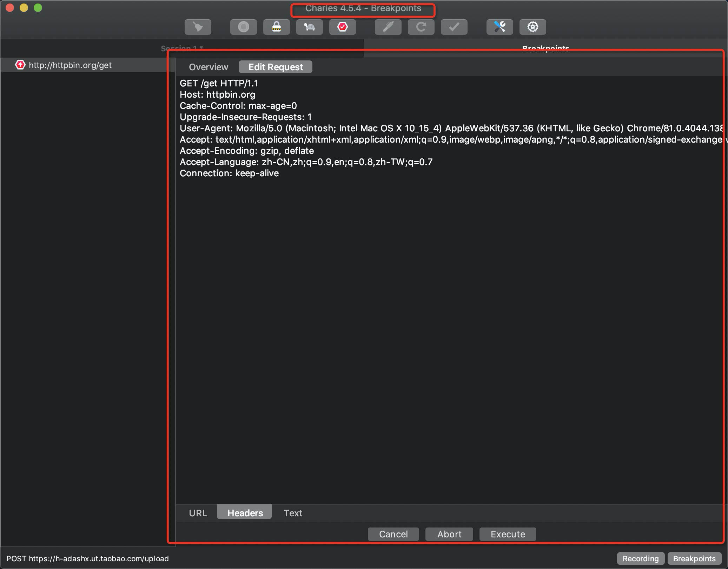Toggle the turtle Throttling icon
This screenshot has height=569, width=728.
[x=310, y=27]
